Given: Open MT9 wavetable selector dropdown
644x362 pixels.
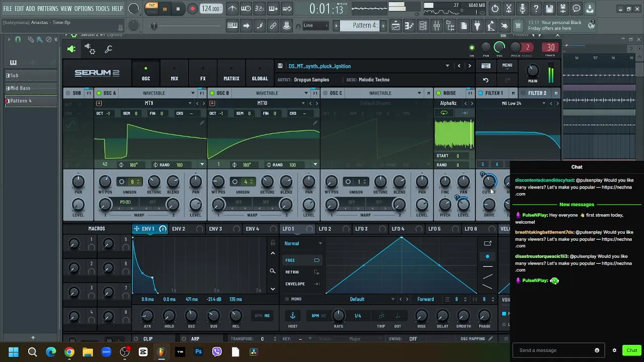Looking at the screenshot, I should 190,103.
